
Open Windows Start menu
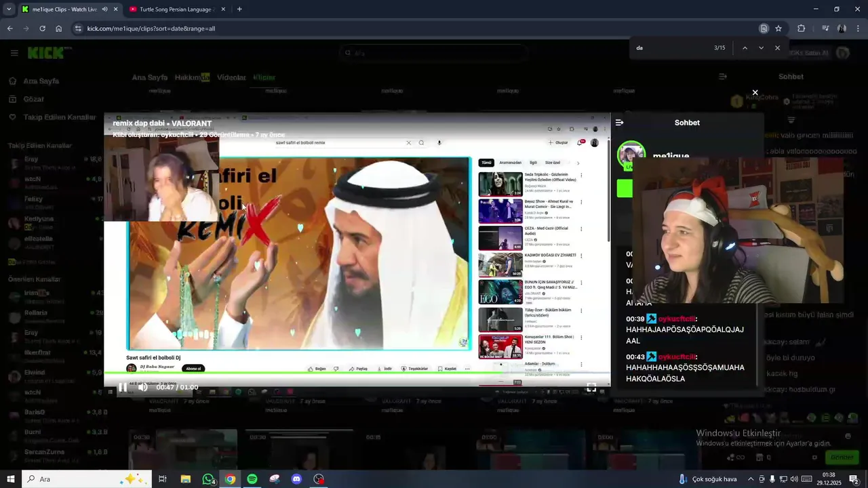(10, 479)
